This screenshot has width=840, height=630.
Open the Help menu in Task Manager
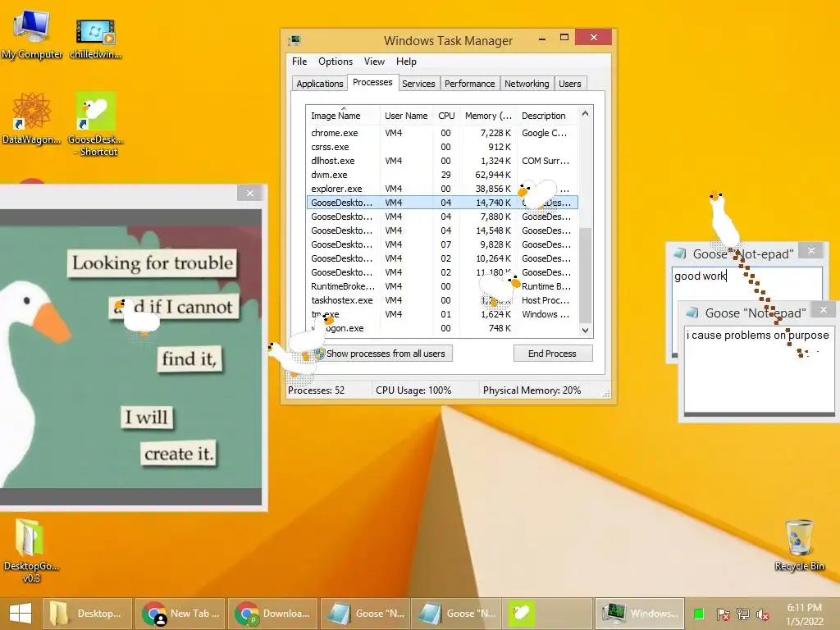point(406,61)
